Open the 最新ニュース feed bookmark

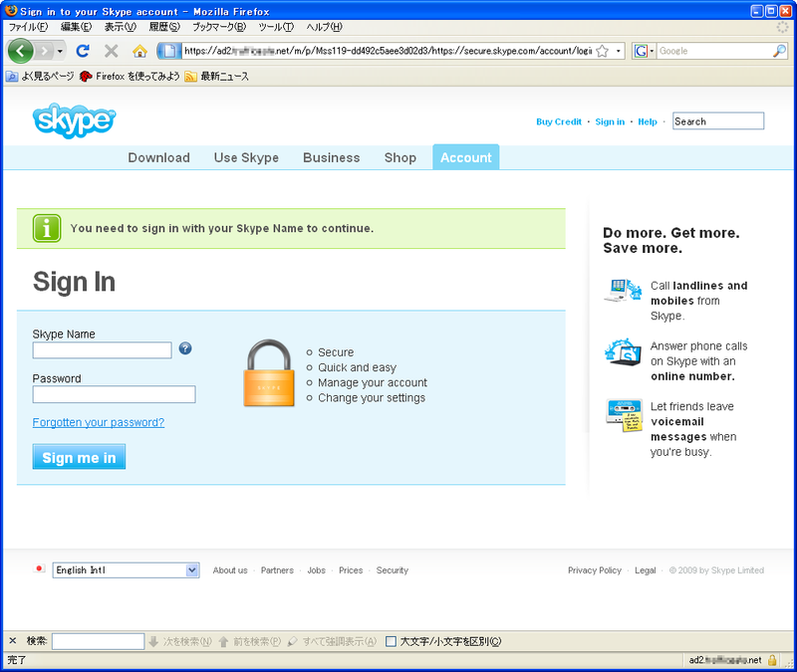[x=217, y=77]
